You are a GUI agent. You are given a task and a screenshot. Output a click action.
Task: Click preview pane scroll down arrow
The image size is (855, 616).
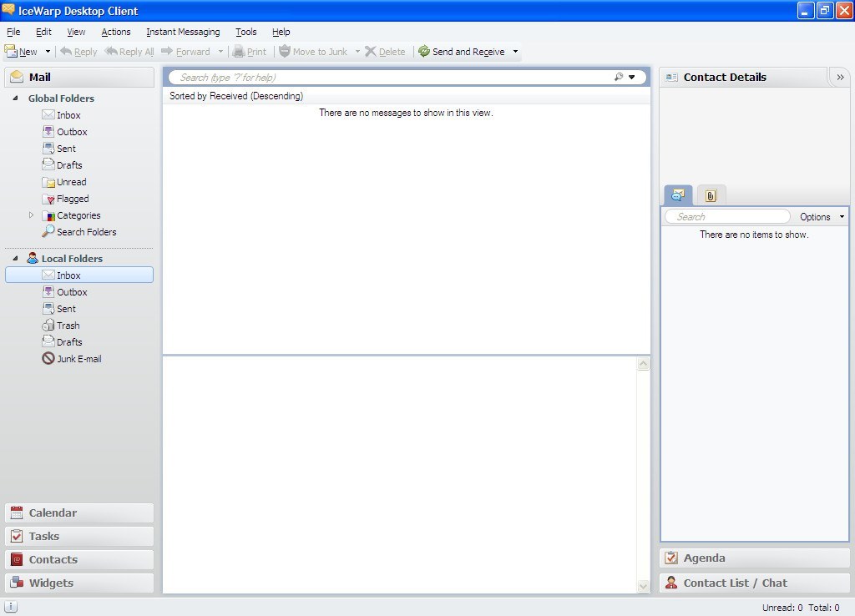[644, 587]
